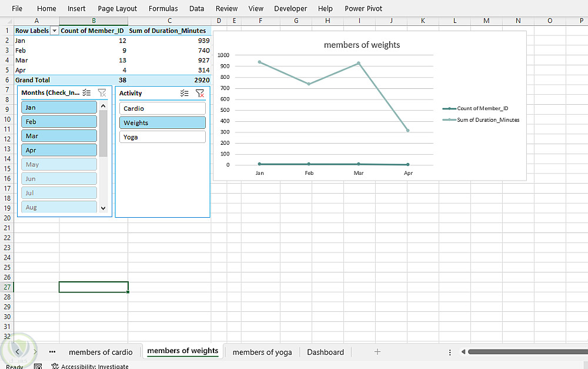Toggle multi-select in Months slicer

click(x=86, y=93)
